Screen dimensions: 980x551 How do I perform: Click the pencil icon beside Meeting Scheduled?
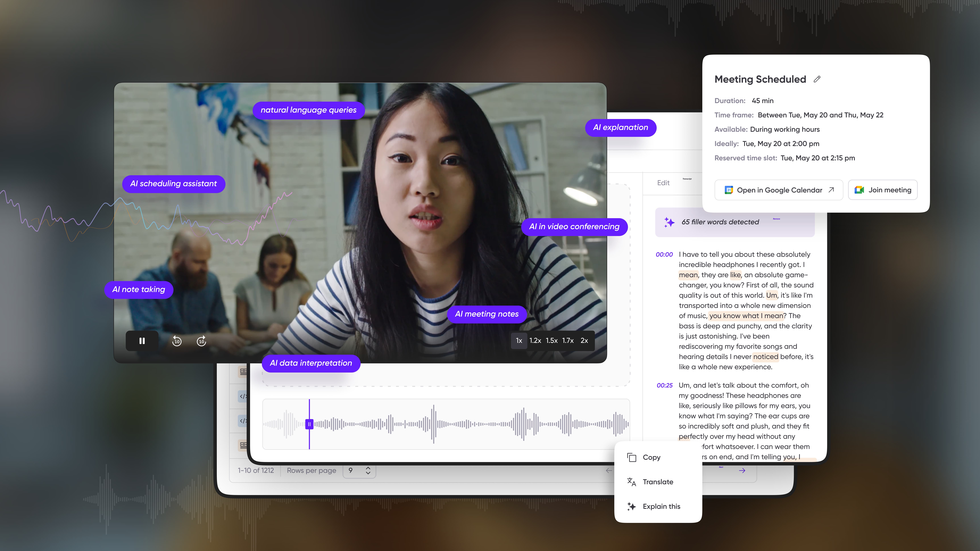click(817, 79)
